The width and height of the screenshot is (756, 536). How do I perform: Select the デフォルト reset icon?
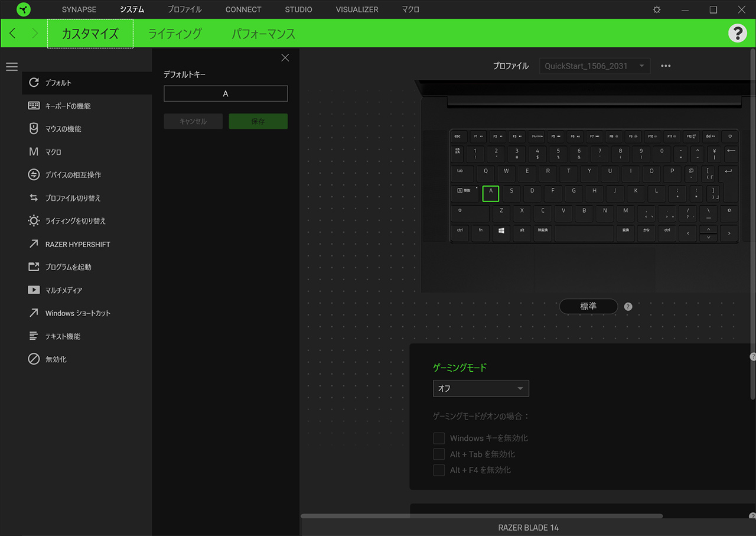tap(34, 83)
